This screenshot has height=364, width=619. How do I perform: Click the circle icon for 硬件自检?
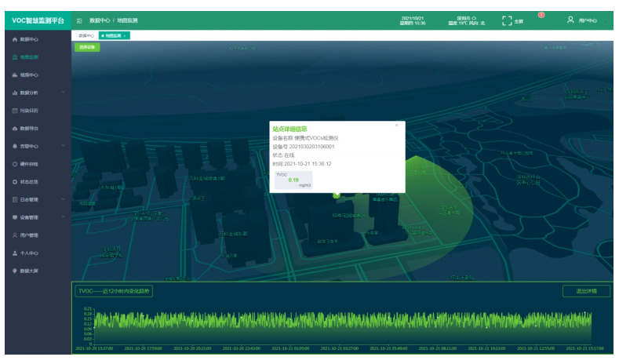(x=15, y=164)
